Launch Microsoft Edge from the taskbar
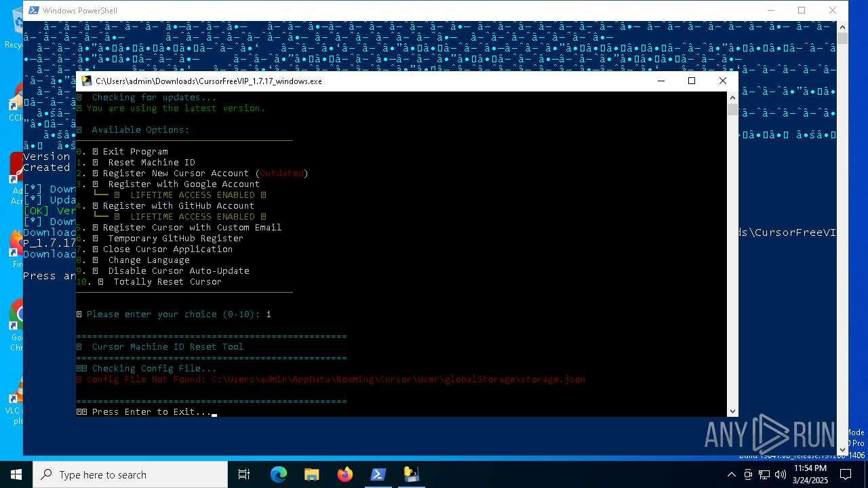 coord(279,474)
